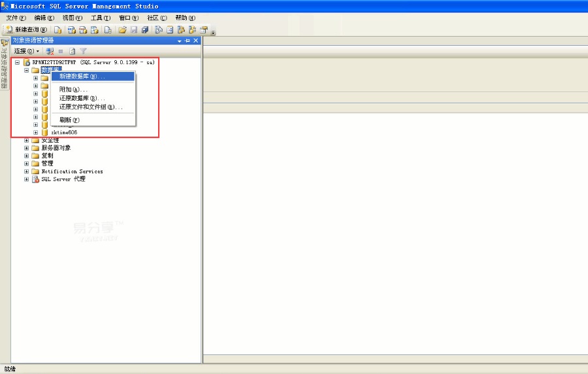This screenshot has width=588, height=374.
Task: Click the Disconnect icon in Object Explorer
Action: click(50, 51)
